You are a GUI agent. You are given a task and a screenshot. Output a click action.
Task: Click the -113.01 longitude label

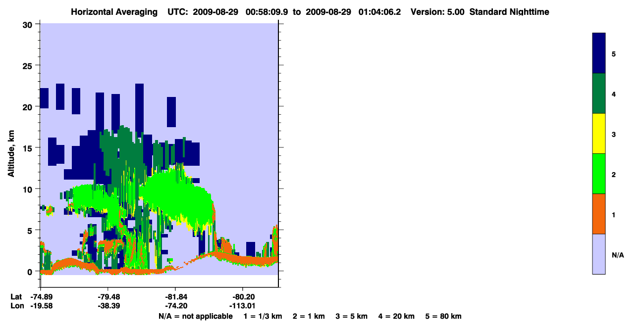tap(242, 306)
